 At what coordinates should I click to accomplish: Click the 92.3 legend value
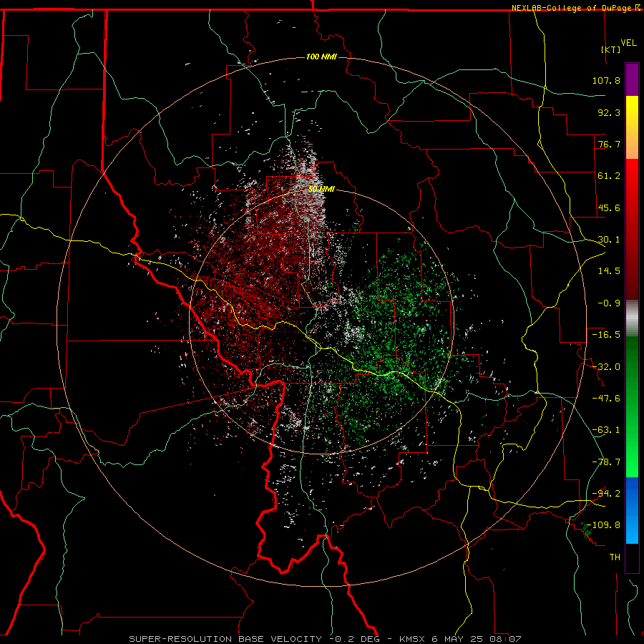tap(609, 112)
